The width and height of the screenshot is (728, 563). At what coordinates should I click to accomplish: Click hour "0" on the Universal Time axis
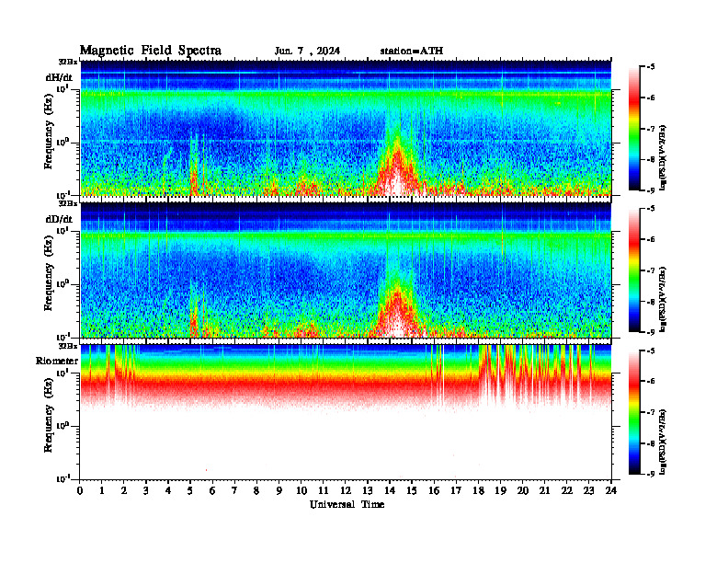click(80, 491)
